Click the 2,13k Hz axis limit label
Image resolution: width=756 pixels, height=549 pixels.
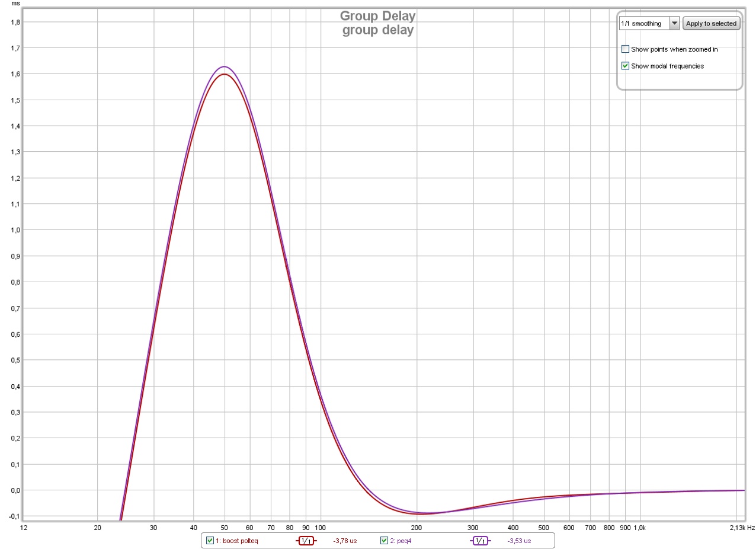[742, 527]
